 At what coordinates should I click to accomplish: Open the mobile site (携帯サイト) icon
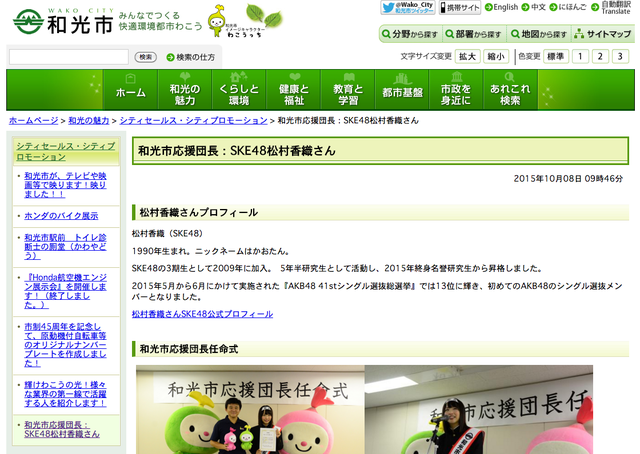pyautogui.click(x=460, y=7)
